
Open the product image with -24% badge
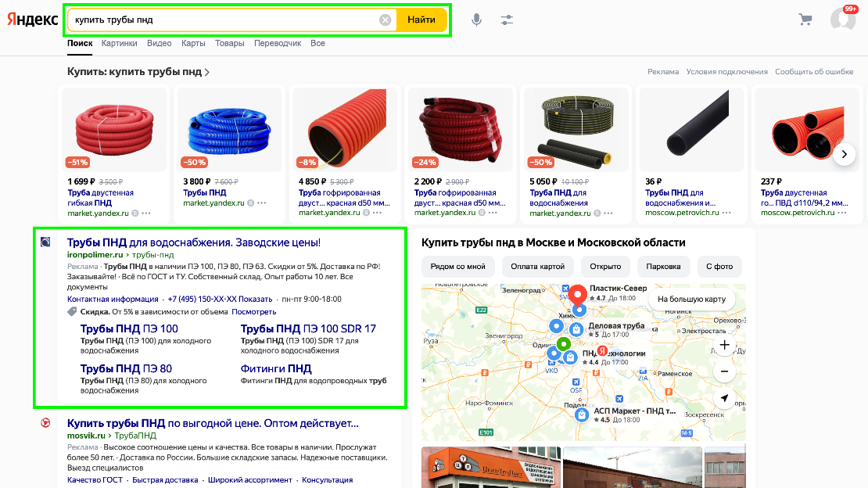coord(461,129)
